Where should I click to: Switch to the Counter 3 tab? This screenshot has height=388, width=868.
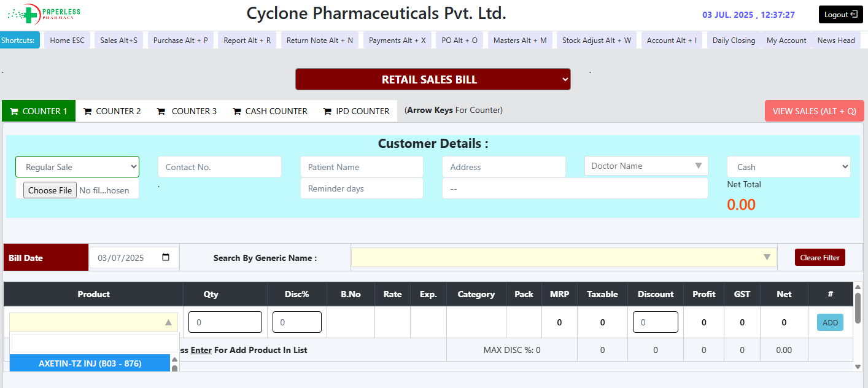point(187,111)
